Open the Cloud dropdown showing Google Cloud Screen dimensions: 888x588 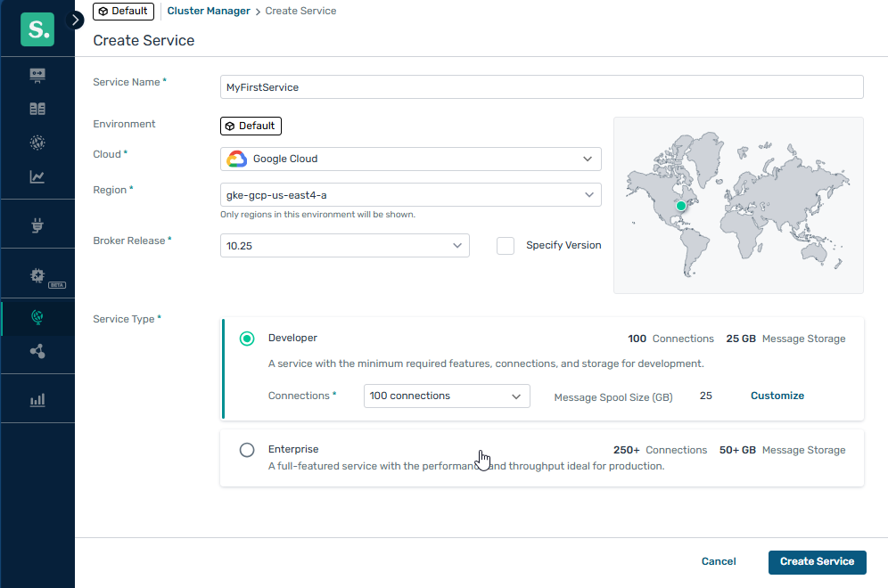pyautogui.click(x=410, y=159)
